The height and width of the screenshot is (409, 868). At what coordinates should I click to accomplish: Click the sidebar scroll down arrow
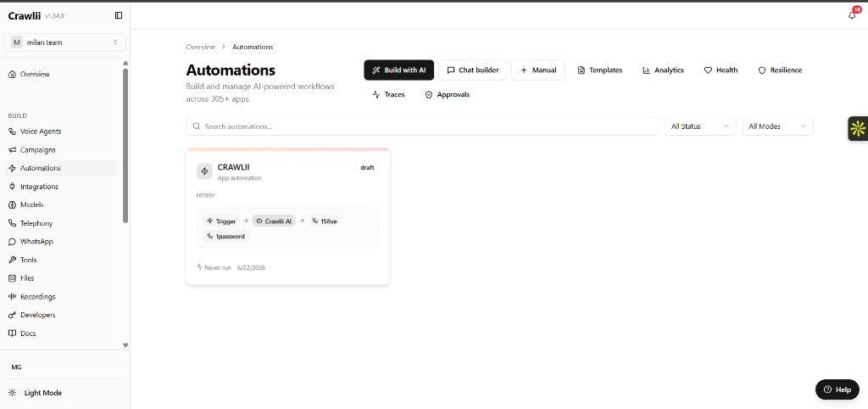125,345
